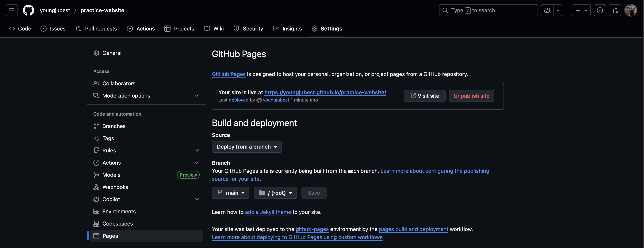The height and width of the screenshot is (248, 644).
Task: Expand the Rules sidebar section
Action: [x=197, y=150]
